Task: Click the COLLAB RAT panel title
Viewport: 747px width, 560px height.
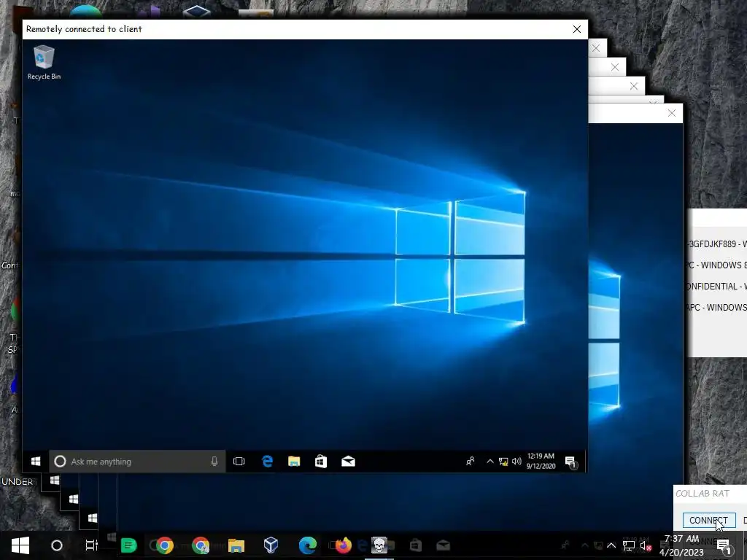Action: click(703, 494)
